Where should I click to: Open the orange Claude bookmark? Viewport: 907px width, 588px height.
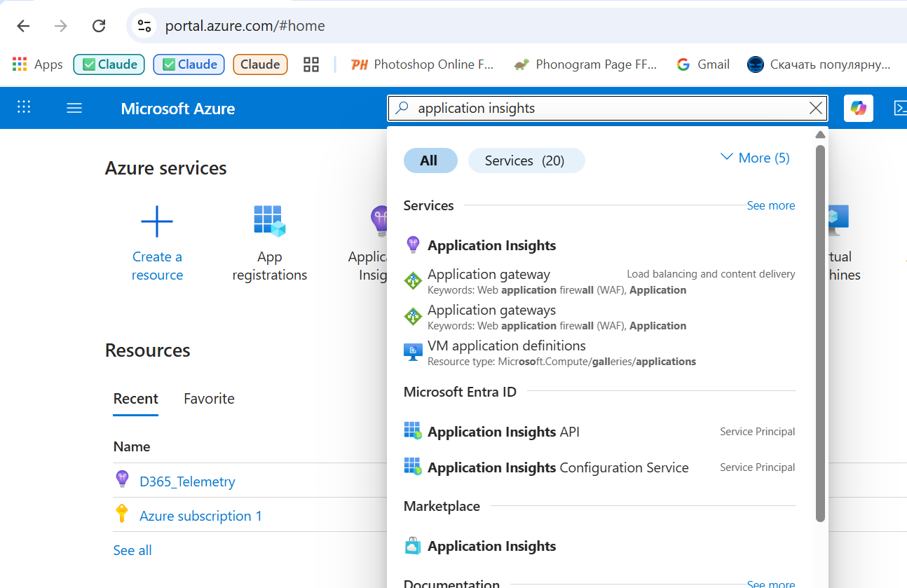click(260, 64)
